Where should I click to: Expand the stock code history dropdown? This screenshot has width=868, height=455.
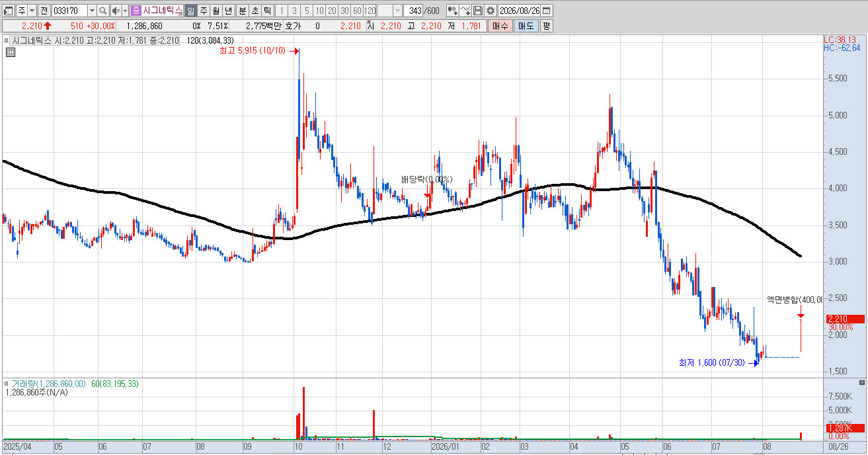tap(91, 11)
